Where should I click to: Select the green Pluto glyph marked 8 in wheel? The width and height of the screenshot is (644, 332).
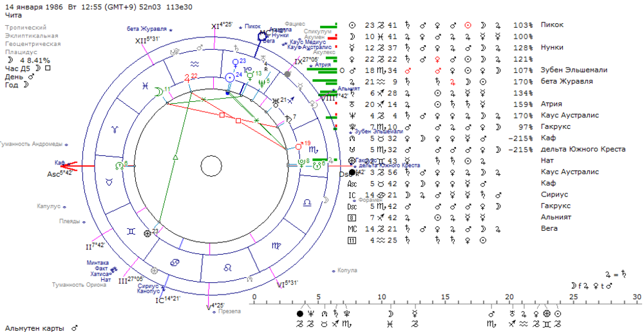301,164
